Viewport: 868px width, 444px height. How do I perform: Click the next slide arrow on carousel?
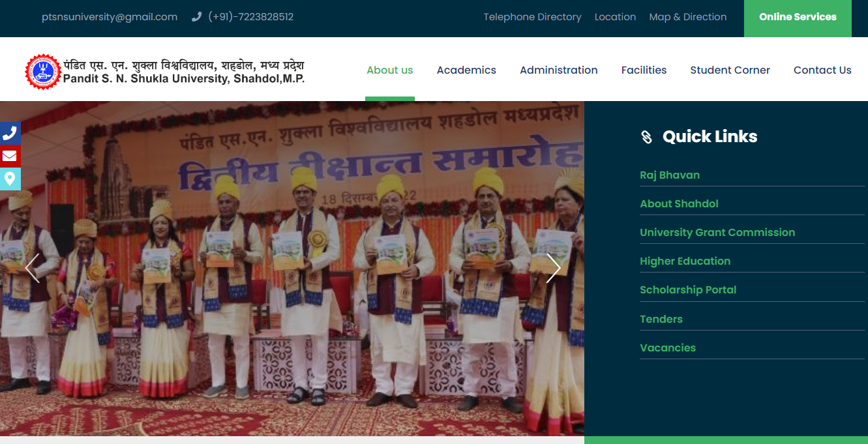[x=554, y=267]
